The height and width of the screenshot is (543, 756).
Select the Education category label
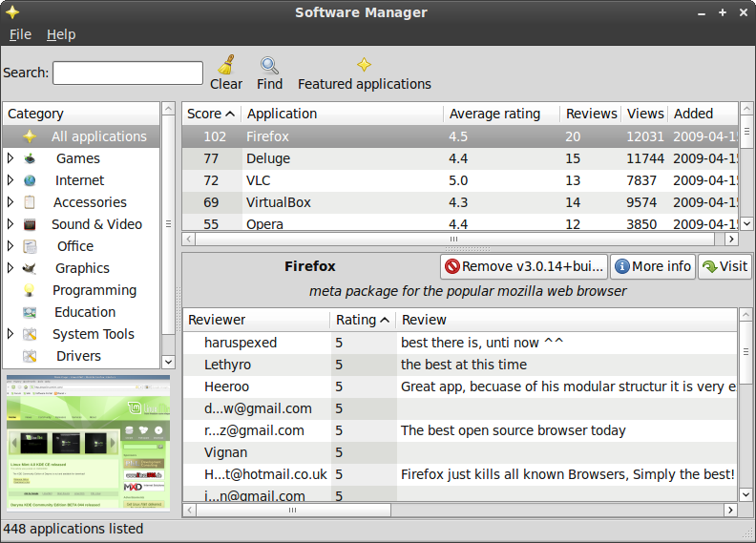tap(85, 312)
